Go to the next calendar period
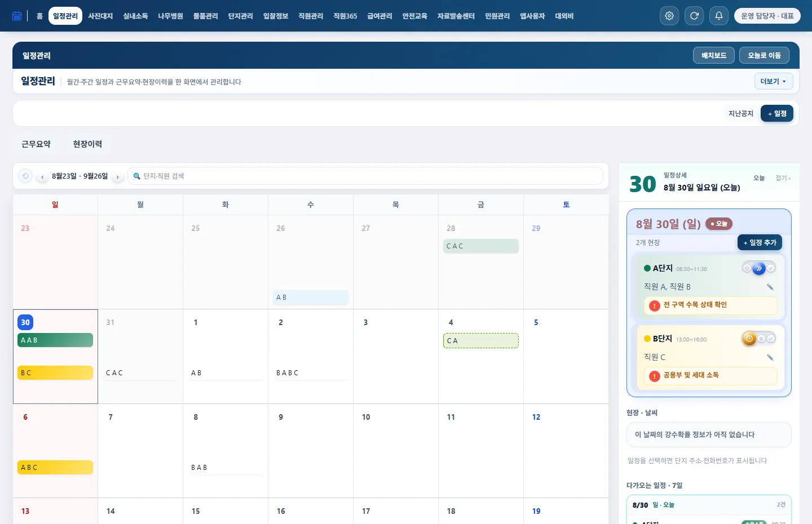Viewport: 812px width, 524px height. [117, 177]
